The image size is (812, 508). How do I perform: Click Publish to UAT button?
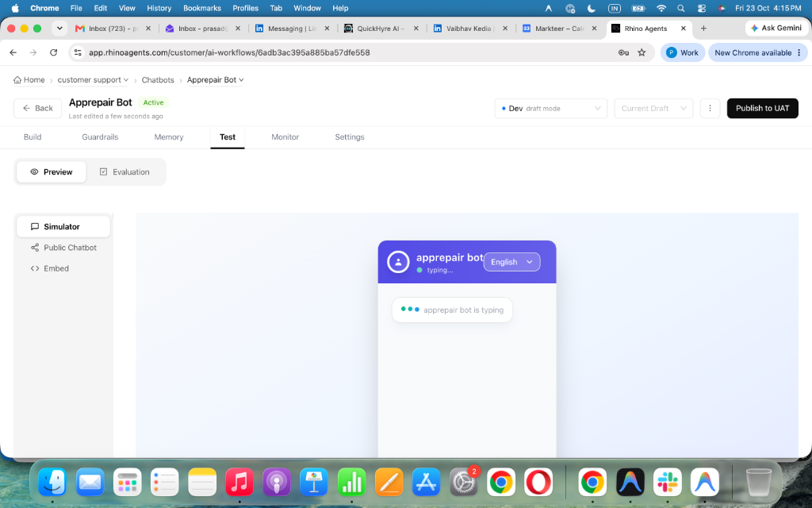(x=762, y=108)
